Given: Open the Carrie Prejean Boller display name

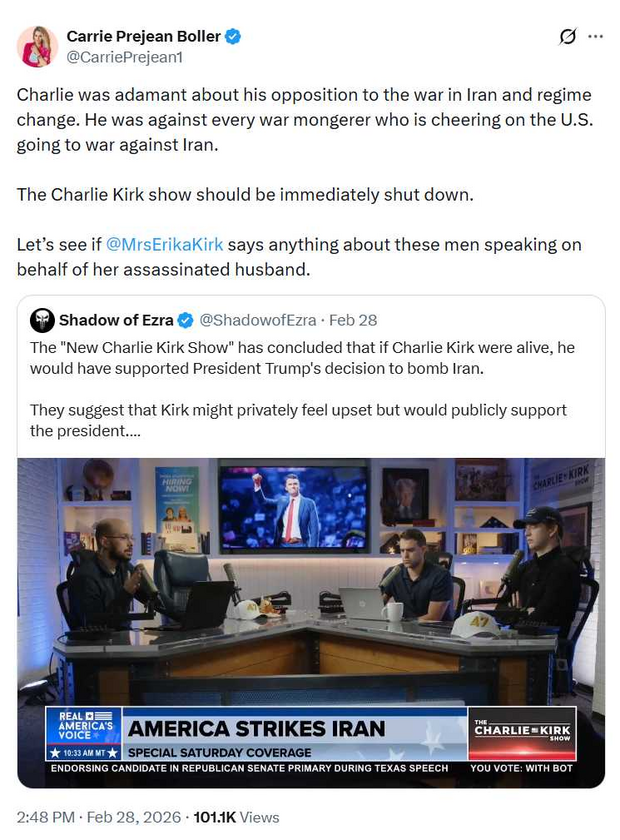Looking at the screenshot, I should (143, 36).
